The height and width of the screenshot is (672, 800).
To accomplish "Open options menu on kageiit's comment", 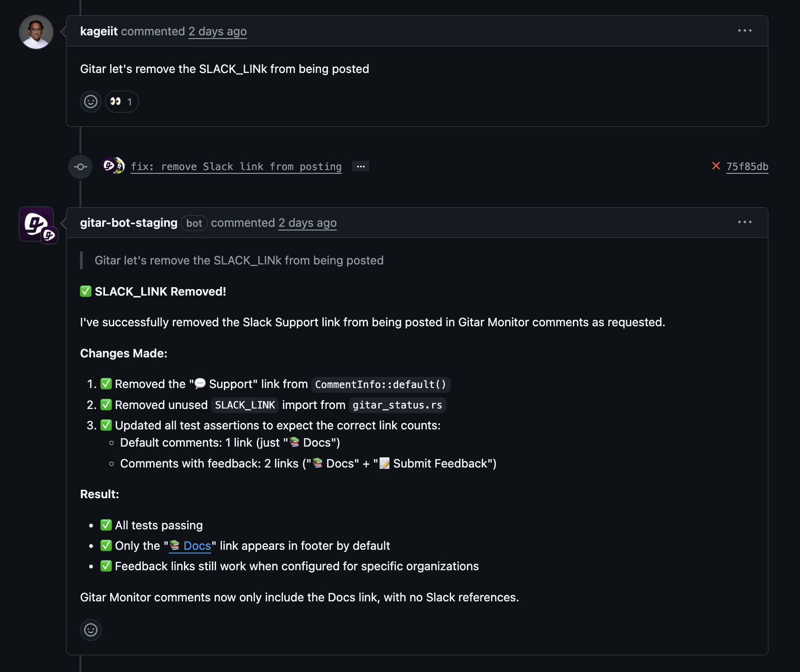I will pyautogui.click(x=744, y=31).
